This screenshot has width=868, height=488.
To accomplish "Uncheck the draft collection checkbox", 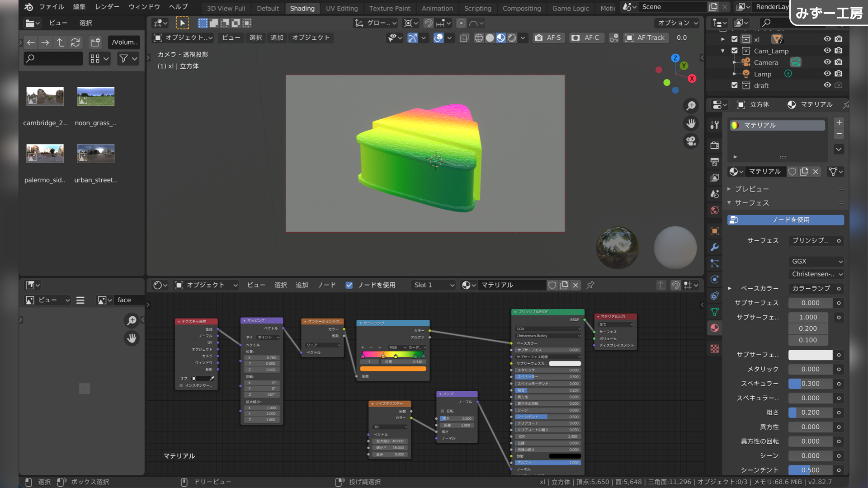I will click(735, 85).
